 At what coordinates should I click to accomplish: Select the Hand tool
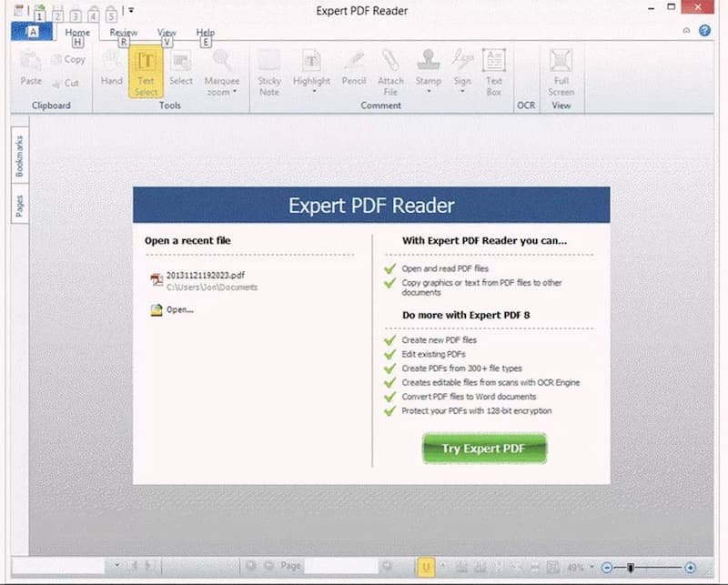click(x=111, y=69)
